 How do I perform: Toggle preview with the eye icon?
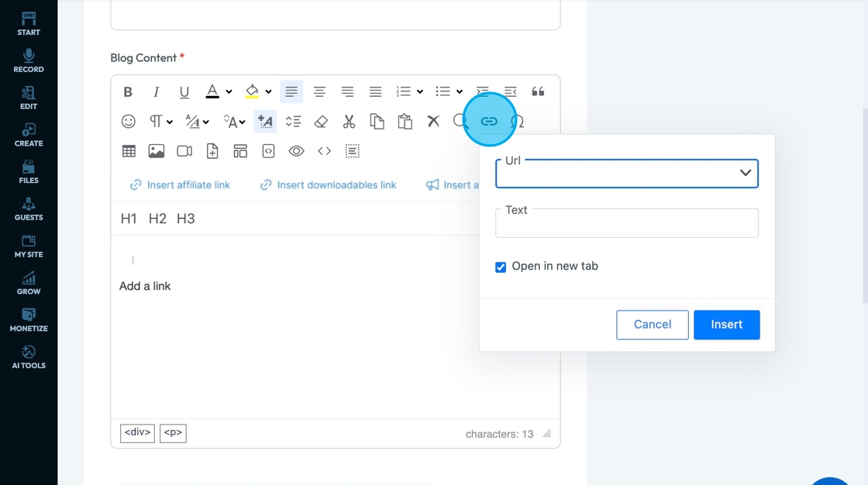(x=297, y=151)
